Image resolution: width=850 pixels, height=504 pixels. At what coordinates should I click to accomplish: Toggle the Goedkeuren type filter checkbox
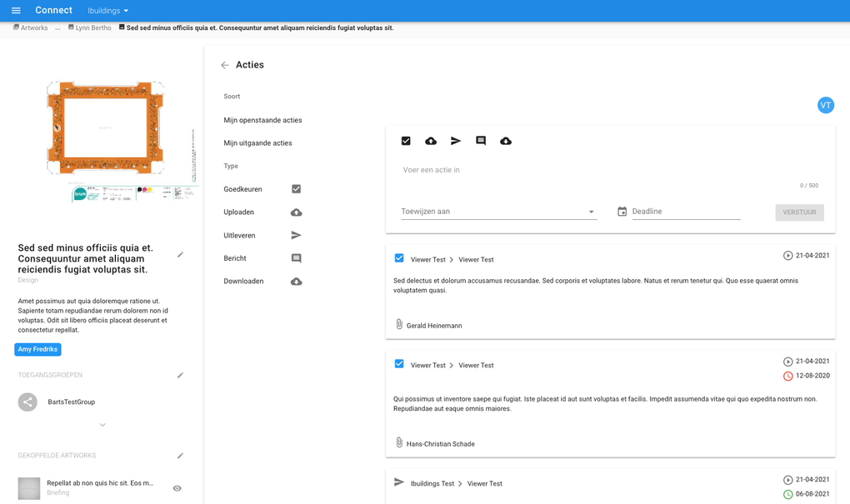click(x=296, y=189)
